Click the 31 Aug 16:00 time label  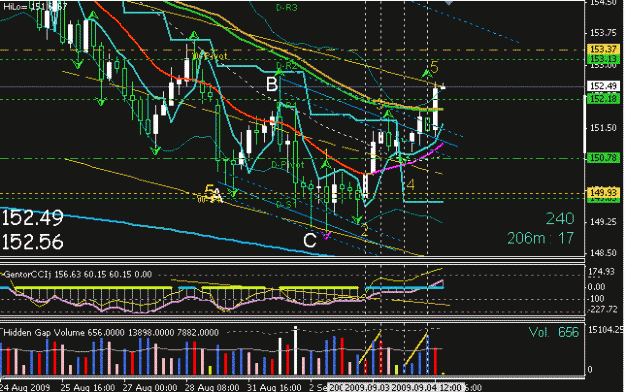(x=274, y=387)
